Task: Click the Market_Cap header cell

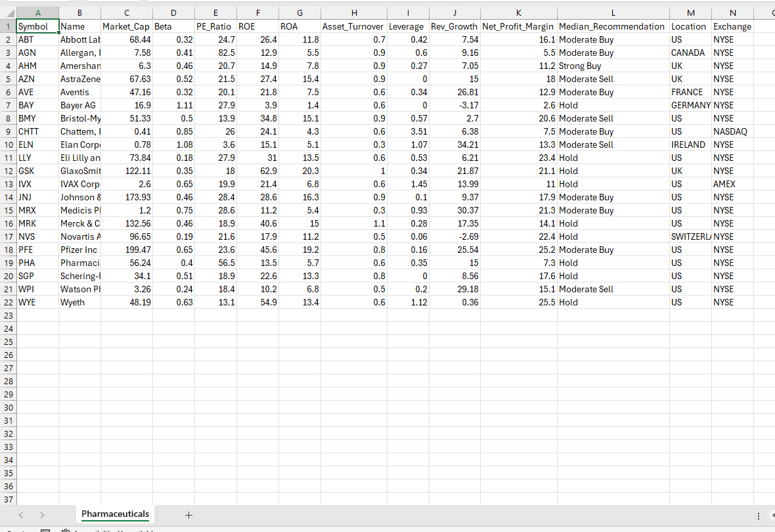Action: [x=127, y=26]
